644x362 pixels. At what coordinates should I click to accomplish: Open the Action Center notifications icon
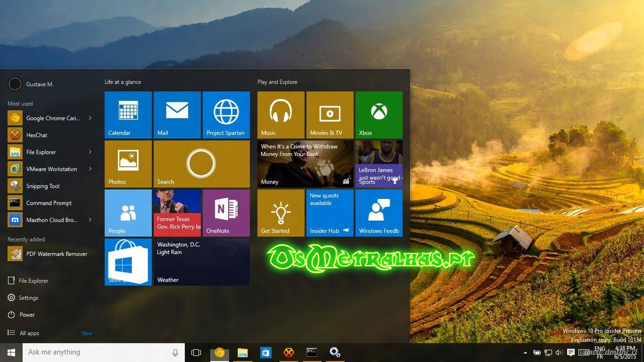(571, 353)
